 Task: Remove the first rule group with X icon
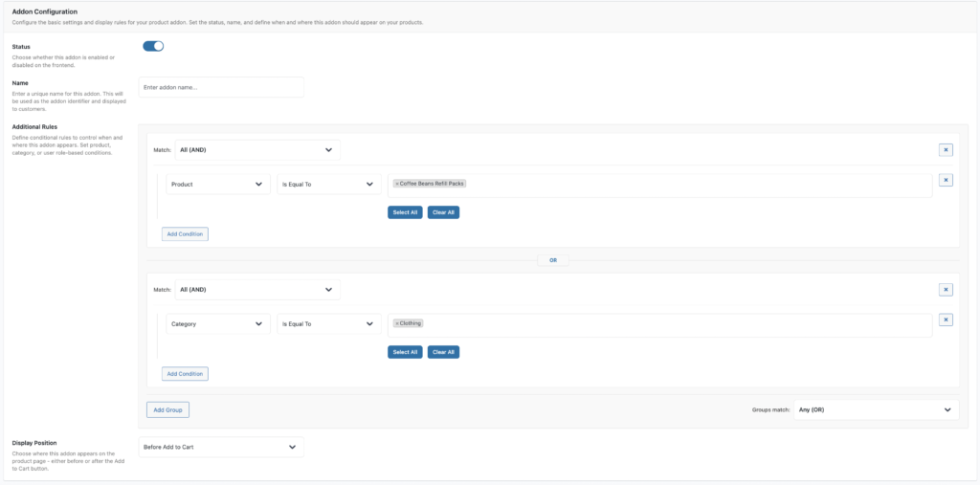946,149
